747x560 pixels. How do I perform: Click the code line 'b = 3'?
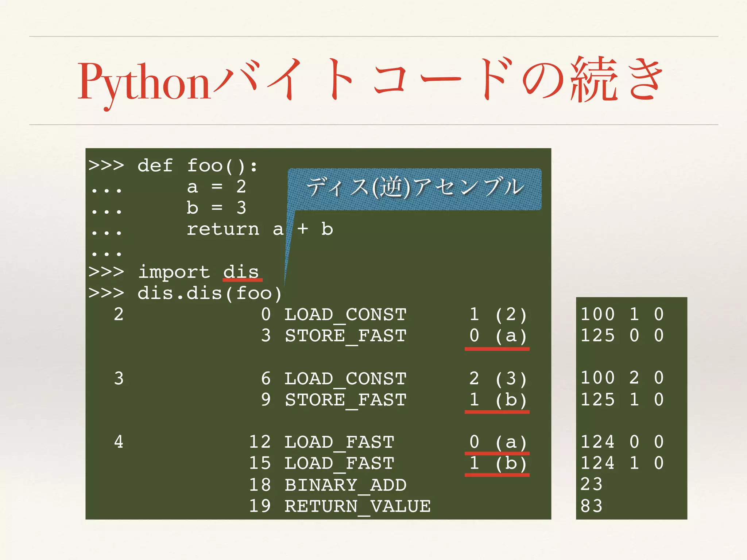tap(217, 208)
